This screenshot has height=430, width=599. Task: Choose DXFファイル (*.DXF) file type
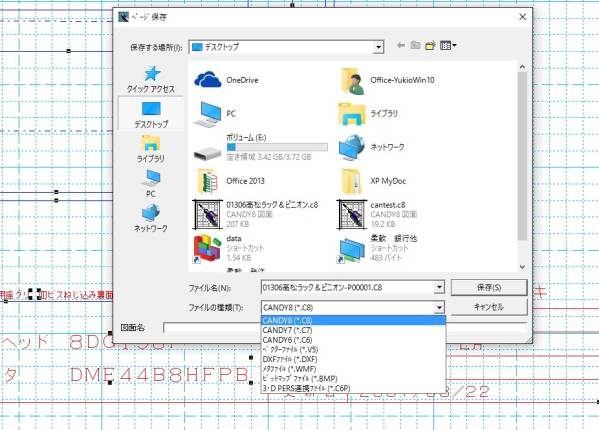(353, 359)
